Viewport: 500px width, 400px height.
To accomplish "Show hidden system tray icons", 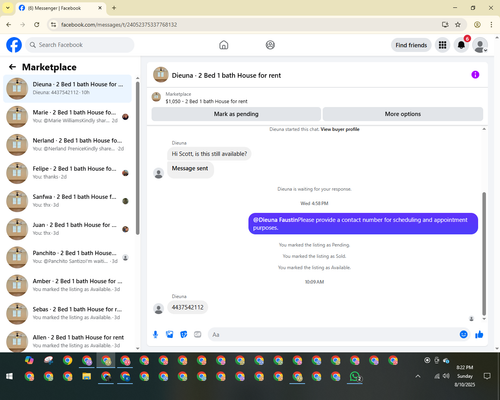I will (418, 376).
